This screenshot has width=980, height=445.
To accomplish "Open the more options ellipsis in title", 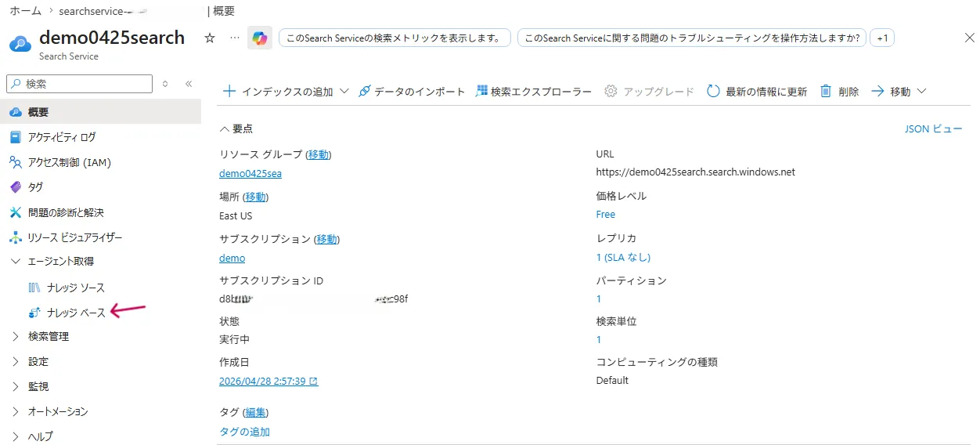I will pos(235,38).
